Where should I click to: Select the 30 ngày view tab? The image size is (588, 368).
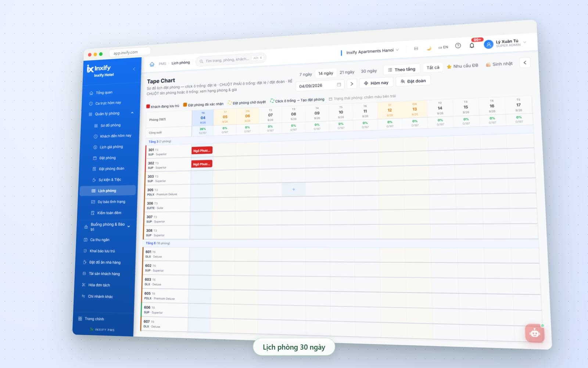(369, 71)
